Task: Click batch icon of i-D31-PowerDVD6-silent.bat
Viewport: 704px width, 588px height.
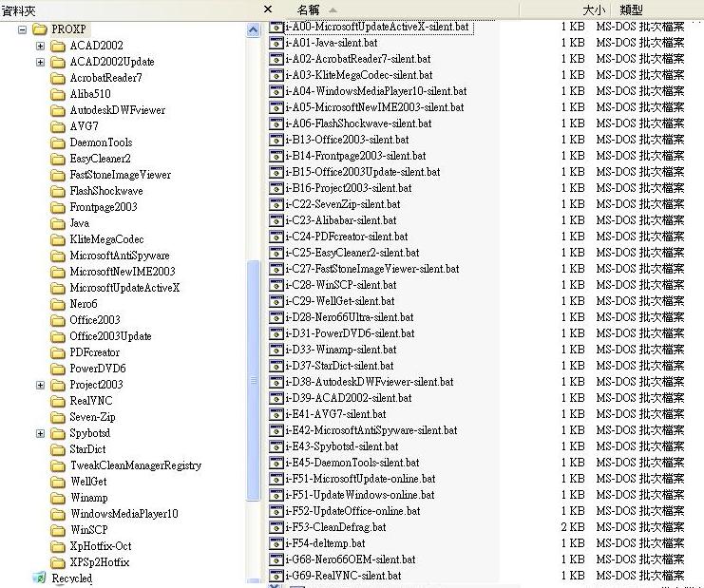Action: (x=276, y=334)
